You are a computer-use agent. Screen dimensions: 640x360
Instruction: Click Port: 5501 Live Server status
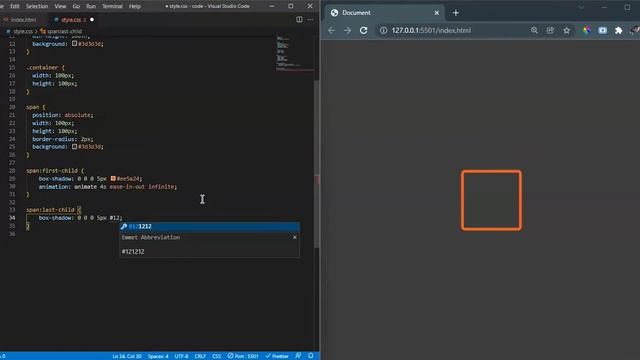click(x=243, y=356)
